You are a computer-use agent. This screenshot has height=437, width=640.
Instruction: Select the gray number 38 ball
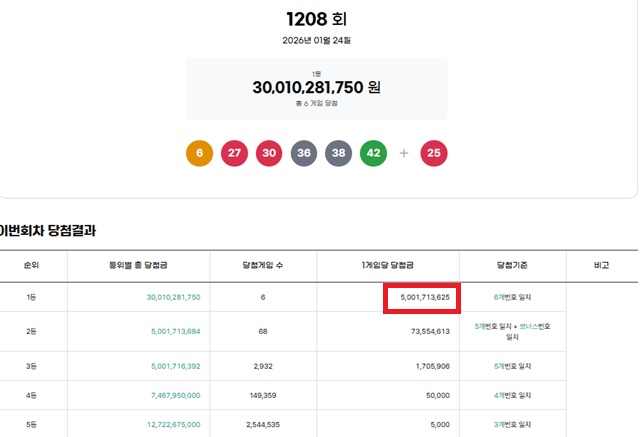[x=339, y=153]
